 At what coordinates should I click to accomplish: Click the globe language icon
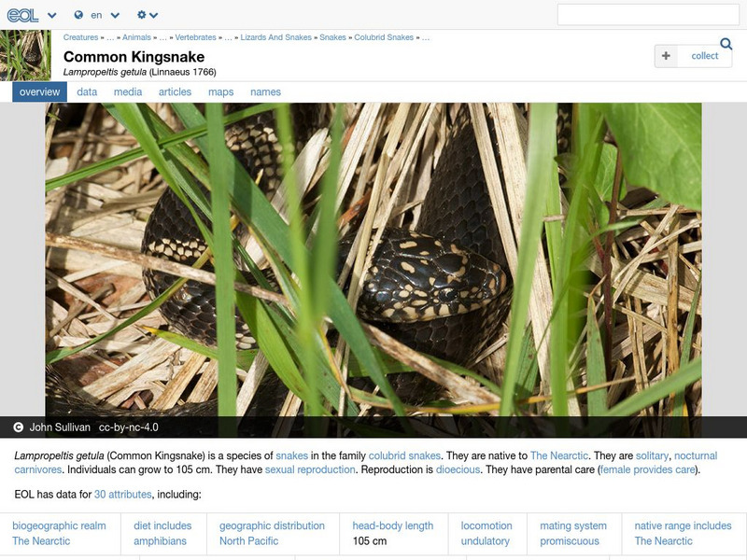point(78,15)
